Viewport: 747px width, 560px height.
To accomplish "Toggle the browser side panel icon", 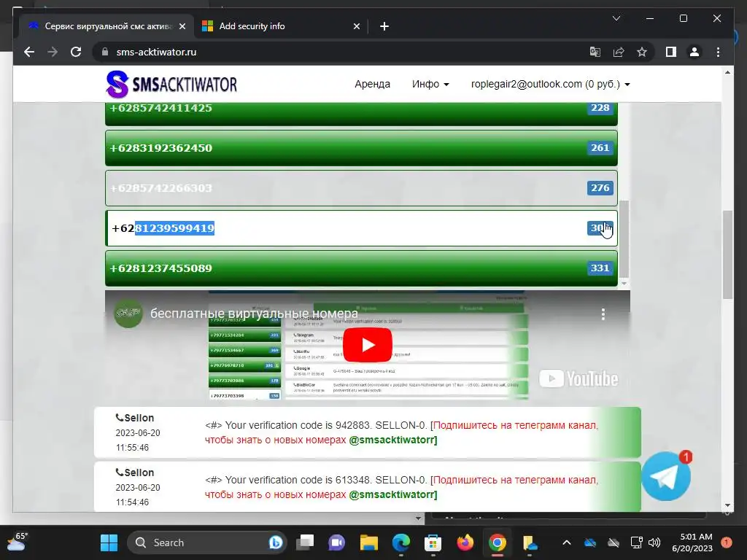I will click(671, 52).
